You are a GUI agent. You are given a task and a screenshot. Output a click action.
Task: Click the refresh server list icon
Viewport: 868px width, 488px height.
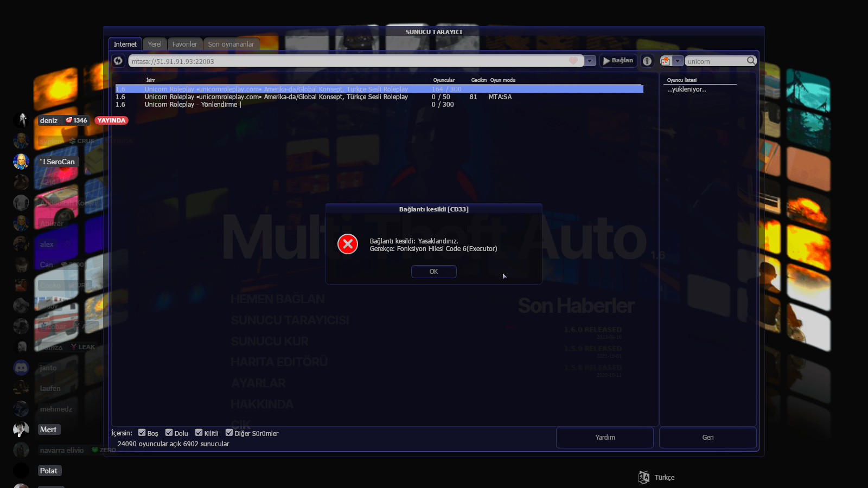click(x=118, y=61)
